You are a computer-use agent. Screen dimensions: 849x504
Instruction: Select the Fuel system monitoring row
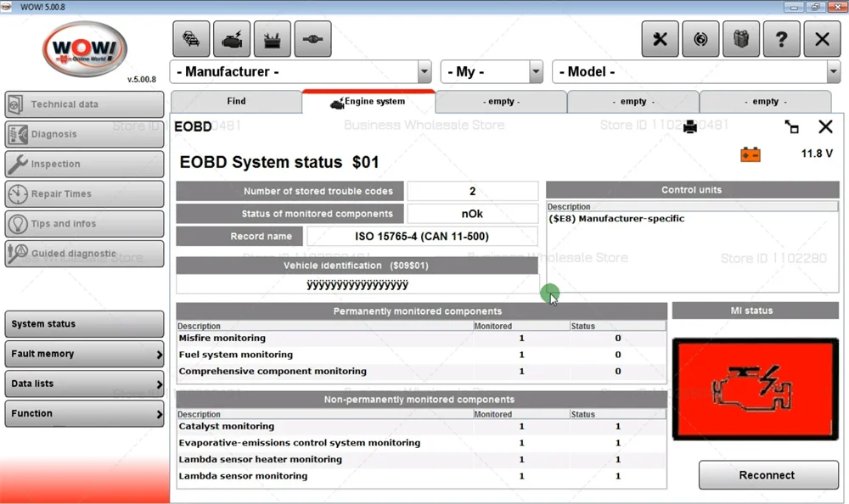421,355
